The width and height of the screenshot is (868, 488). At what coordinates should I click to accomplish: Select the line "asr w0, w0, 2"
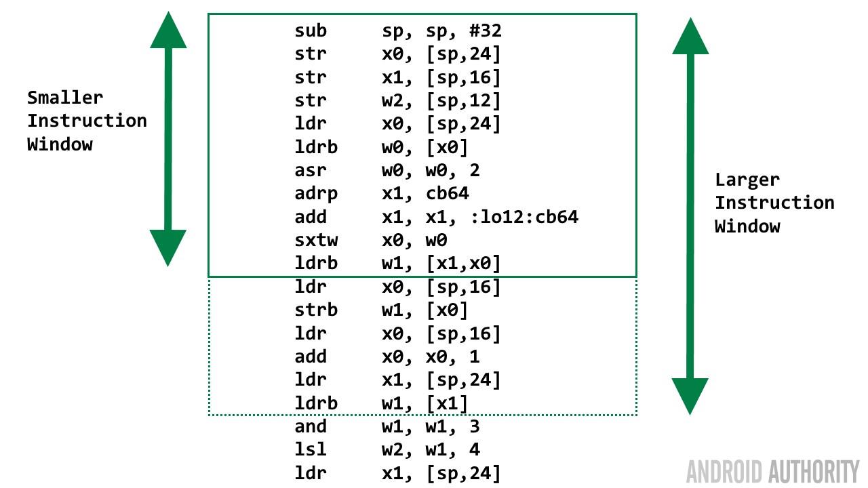coord(387,171)
